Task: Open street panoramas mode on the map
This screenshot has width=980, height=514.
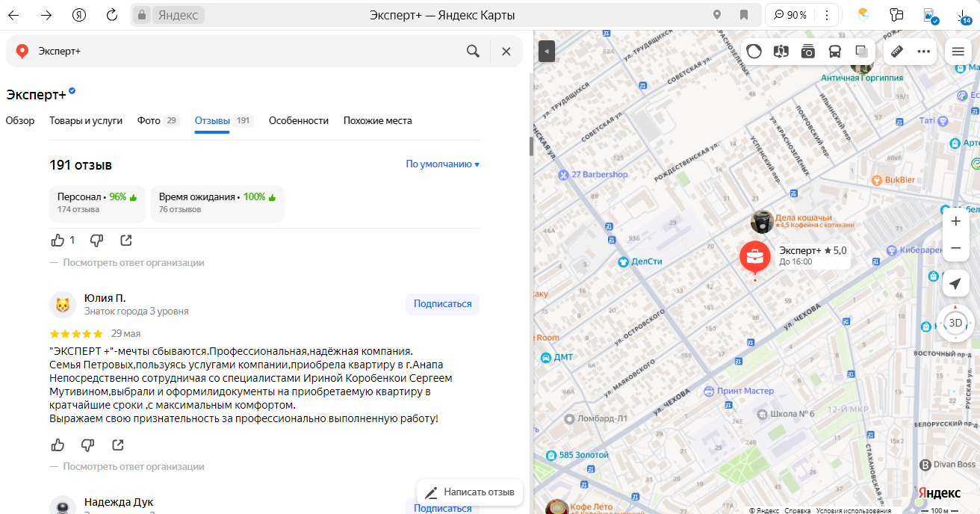Action: pos(781,52)
